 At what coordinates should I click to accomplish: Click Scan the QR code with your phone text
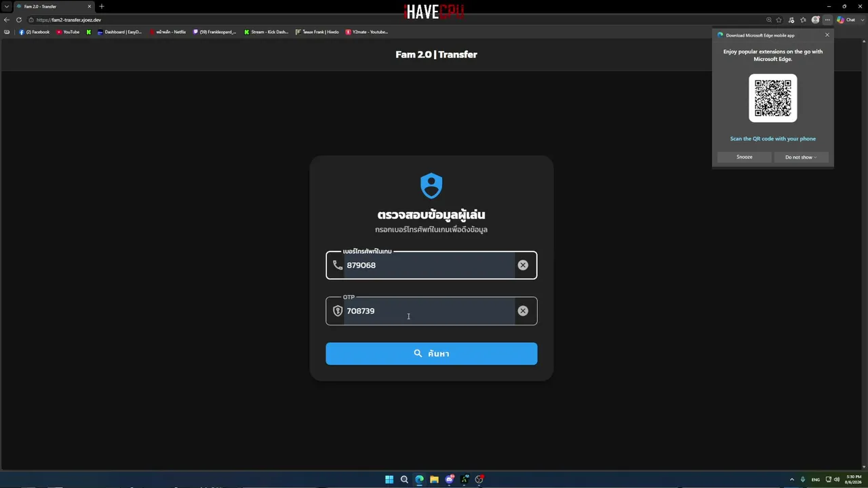[x=773, y=138]
